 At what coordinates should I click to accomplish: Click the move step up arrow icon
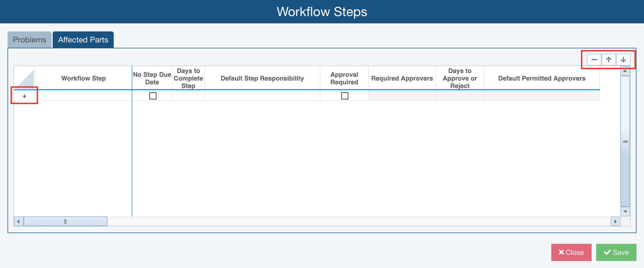[609, 60]
